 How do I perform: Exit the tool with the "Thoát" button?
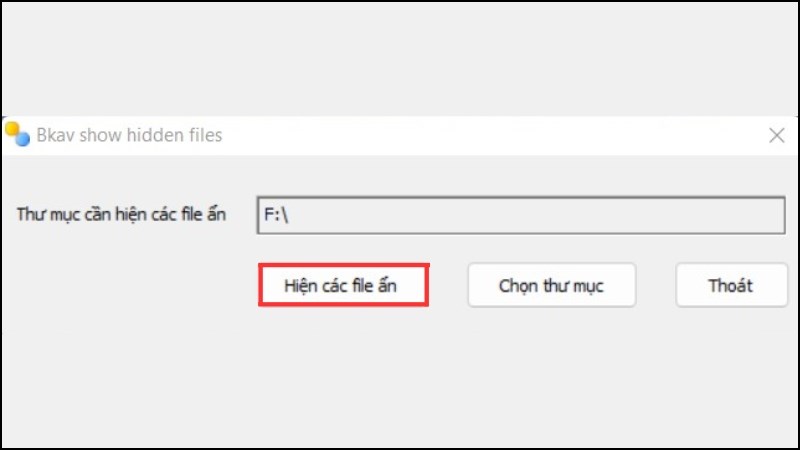[730, 286]
